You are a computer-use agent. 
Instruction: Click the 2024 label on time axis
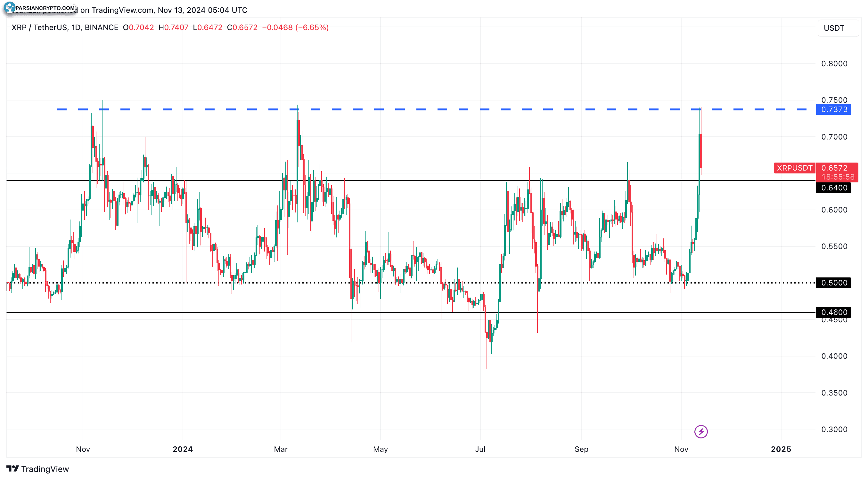point(183,449)
